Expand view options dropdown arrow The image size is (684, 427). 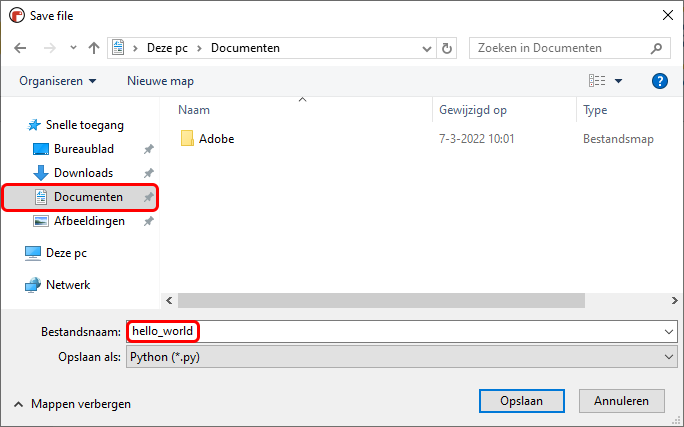click(x=618, y=81)
